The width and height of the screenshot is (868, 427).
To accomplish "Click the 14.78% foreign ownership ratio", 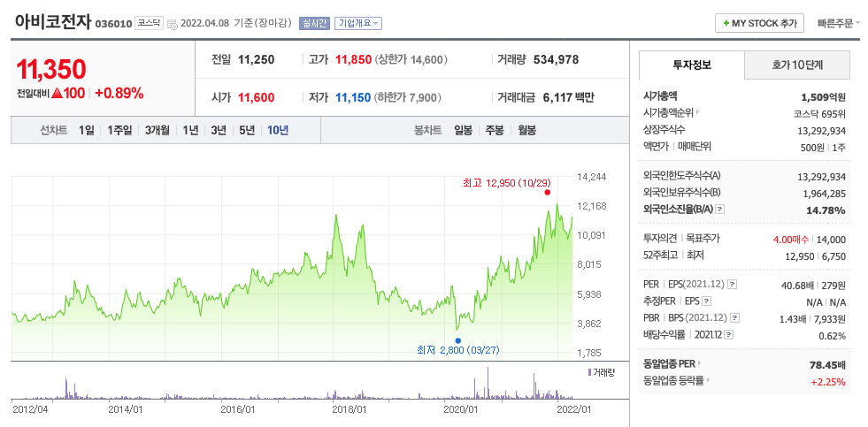I will [x=827, y=210].
